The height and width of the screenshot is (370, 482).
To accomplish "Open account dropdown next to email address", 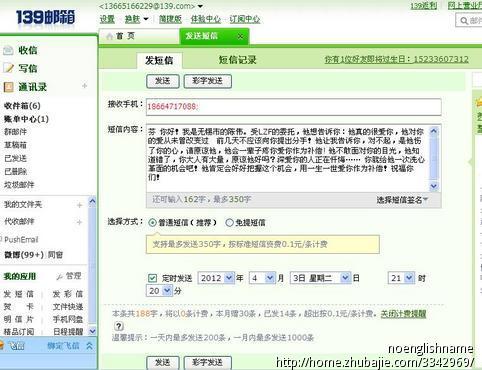I will [x=200, y=6].
